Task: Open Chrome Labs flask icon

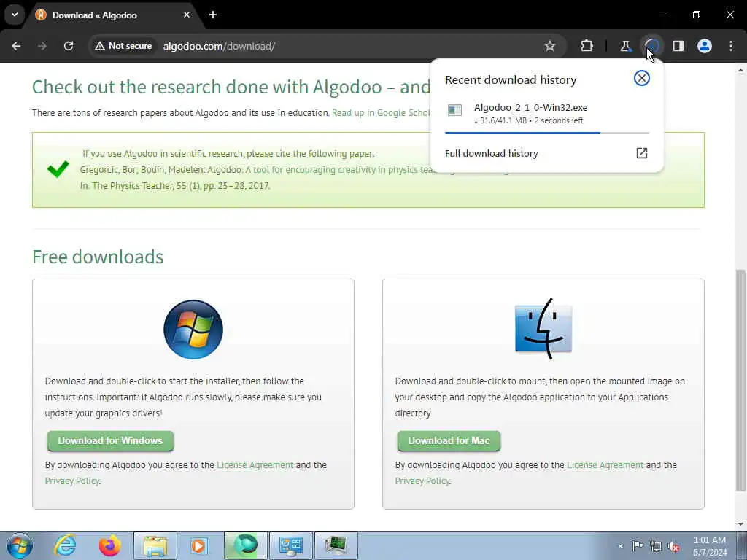Action: 625,46
